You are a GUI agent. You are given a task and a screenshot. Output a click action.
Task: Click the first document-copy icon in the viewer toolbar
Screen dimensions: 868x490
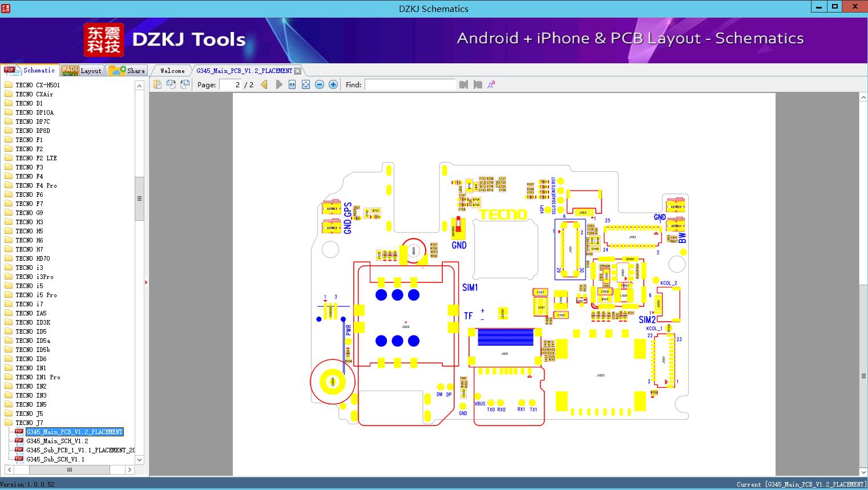[157, 84]
